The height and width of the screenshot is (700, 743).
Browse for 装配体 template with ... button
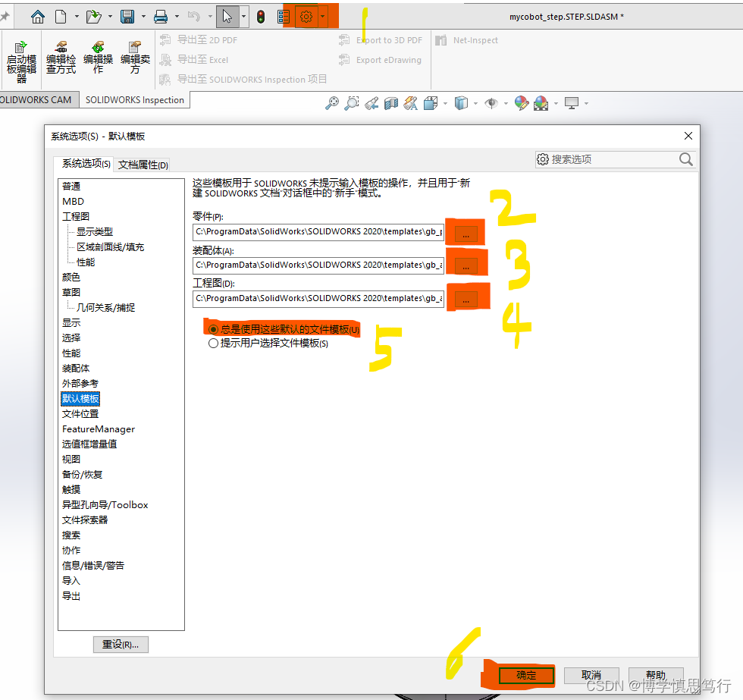[x=466, y=266]
